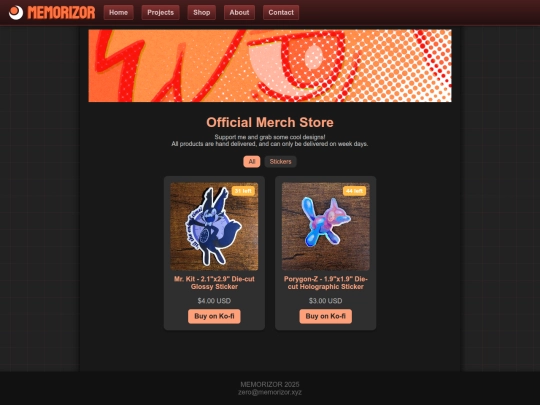Click the MEMORIZOR site title
The height and width of the screenshot is (405, 540).
[61, 13]
